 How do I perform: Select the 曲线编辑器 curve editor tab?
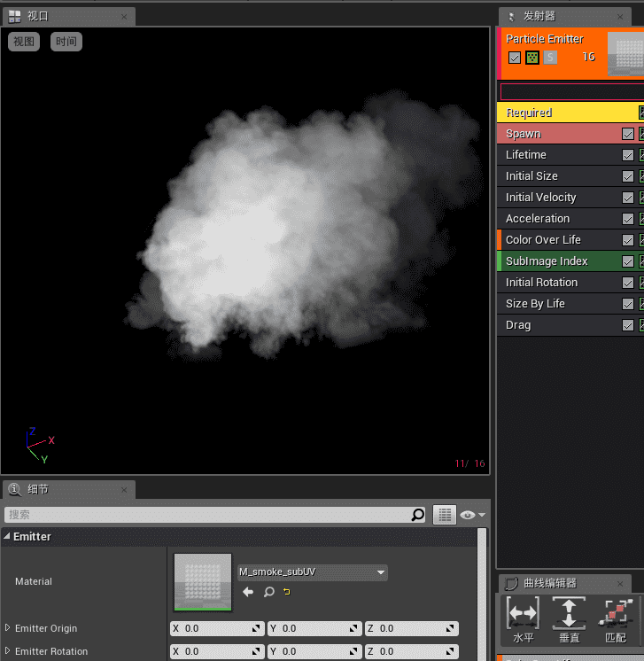click(551, 583)
